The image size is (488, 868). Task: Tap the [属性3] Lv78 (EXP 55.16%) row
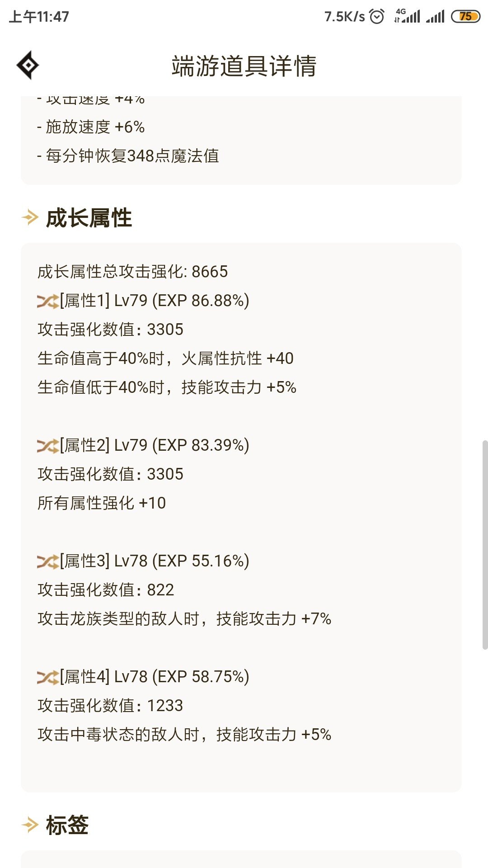coord(143,561)
